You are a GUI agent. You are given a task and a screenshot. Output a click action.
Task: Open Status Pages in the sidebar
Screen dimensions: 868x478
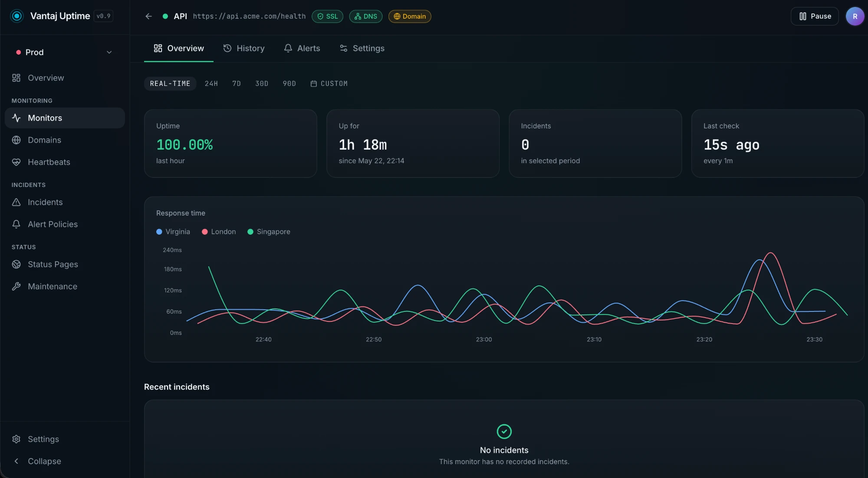click(x=65, y=264)
